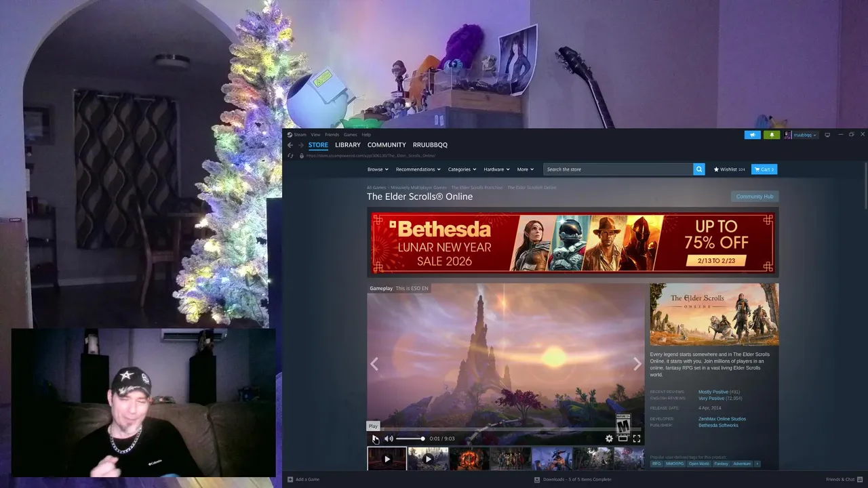868x488 pixels.
Task: Click the Steam back navigation arrow
Action: click(290, 145)
